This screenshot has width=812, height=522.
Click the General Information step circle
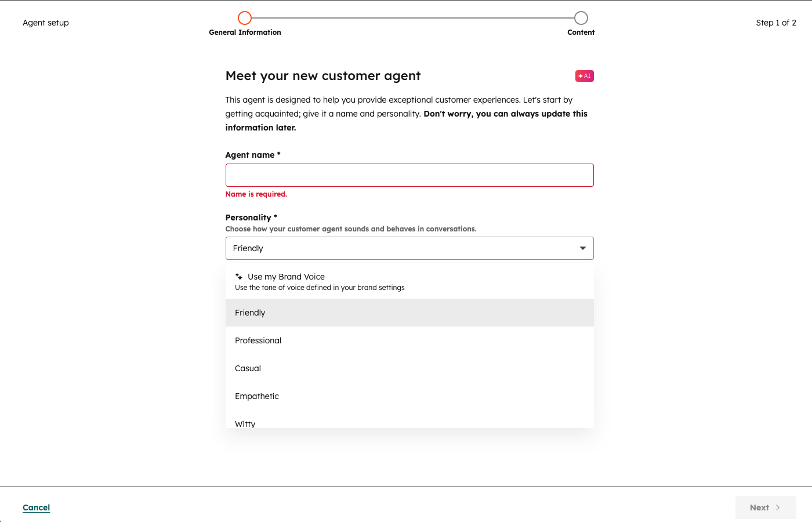click(x=245, y=18)
